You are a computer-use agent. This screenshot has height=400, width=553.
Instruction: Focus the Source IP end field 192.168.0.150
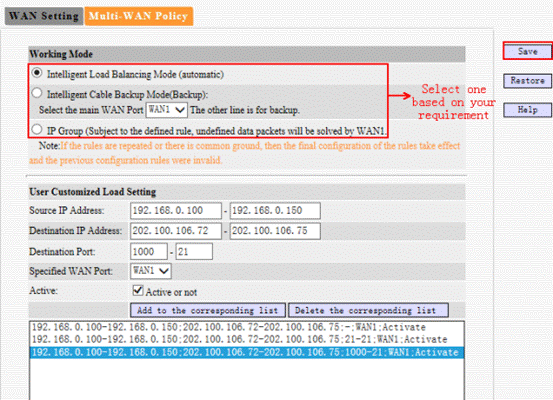[275, 211]
